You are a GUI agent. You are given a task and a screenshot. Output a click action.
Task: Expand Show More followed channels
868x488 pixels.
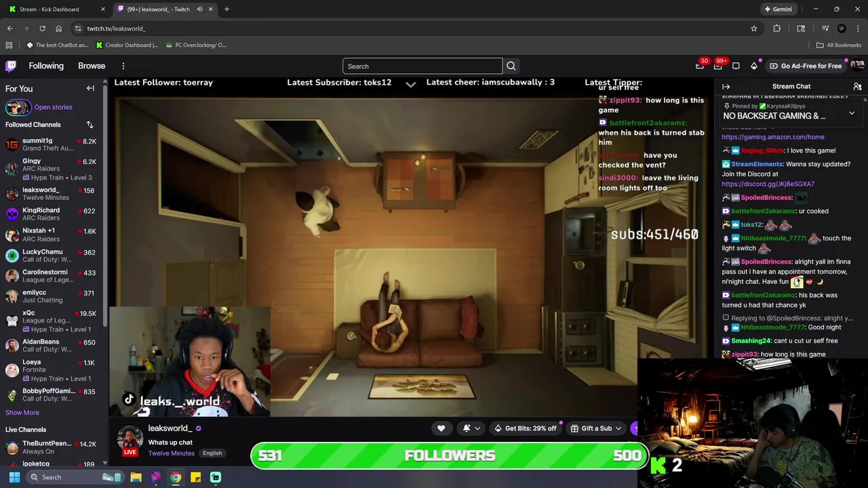point(22,413)
